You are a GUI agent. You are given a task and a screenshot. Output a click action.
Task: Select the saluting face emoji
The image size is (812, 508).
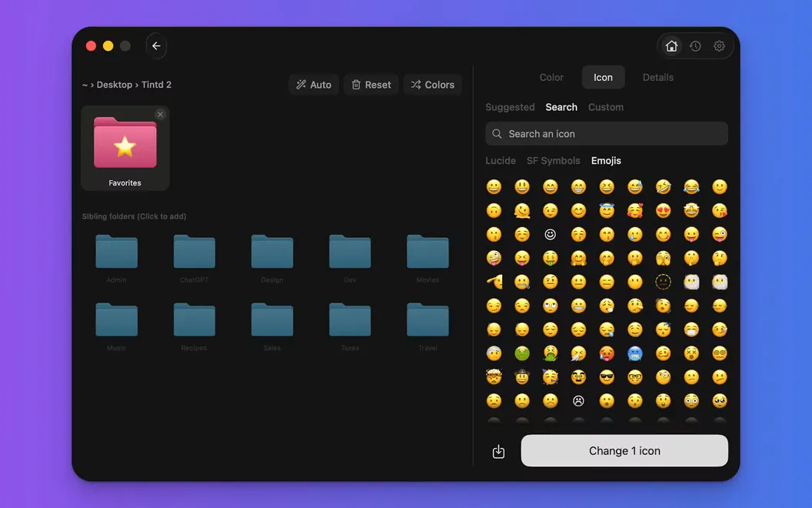click(494, 282)
